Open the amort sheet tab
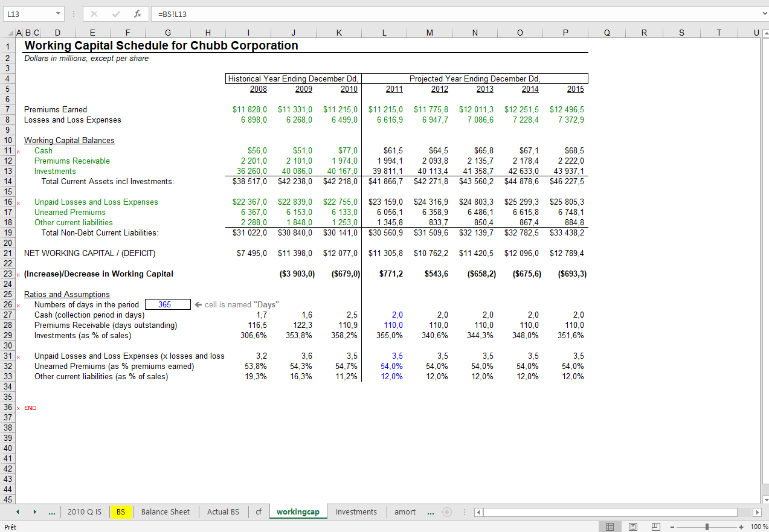Image resolution: width=769 pixels, height=532 pixels. (405, 512)
